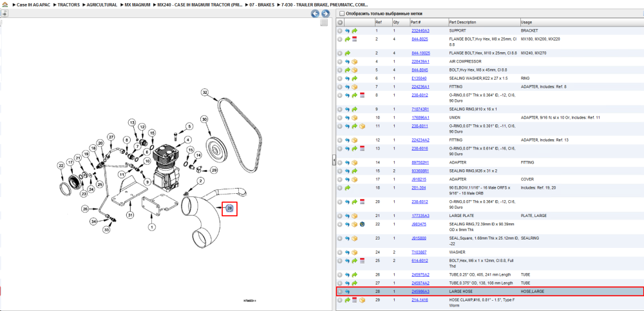Click callout 31 in diagram
This screenshot has height=311, width=644.
pyautogui.click(x=130, y=214)
